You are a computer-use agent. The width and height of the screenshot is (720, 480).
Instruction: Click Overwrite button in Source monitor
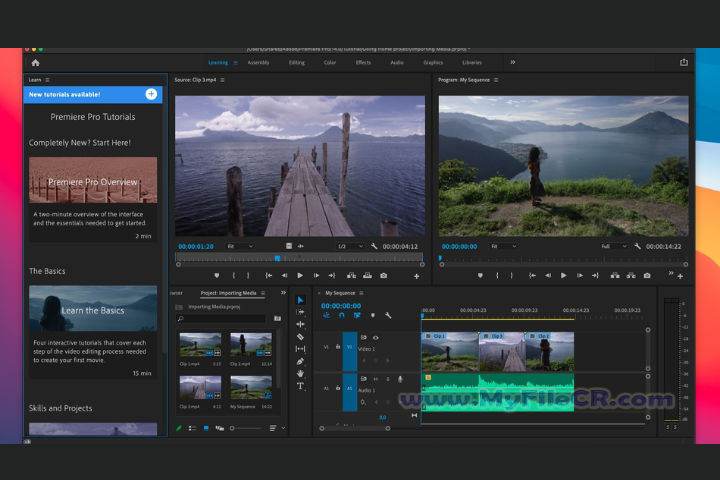pos(367,276)
